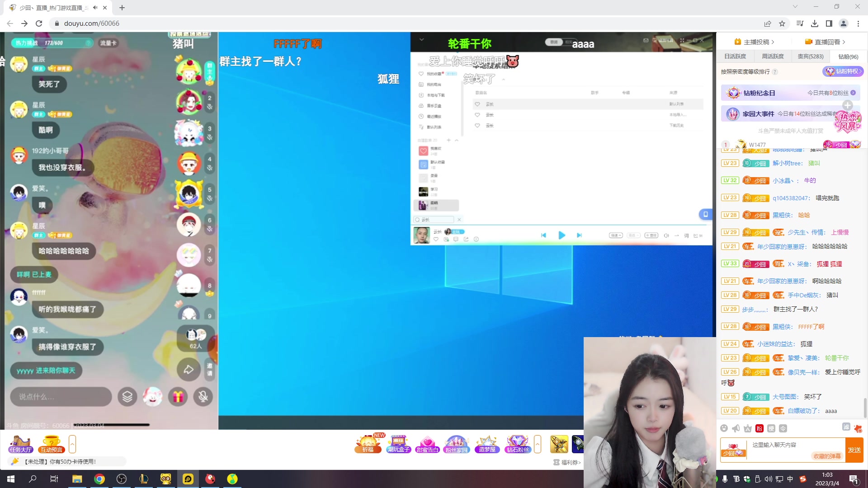Image resolution: width=868 pixels, height=488 pixels.
Task: Open the 祈福 blessing activity icon
Action: pyautogui.click(x=368, y=444)
